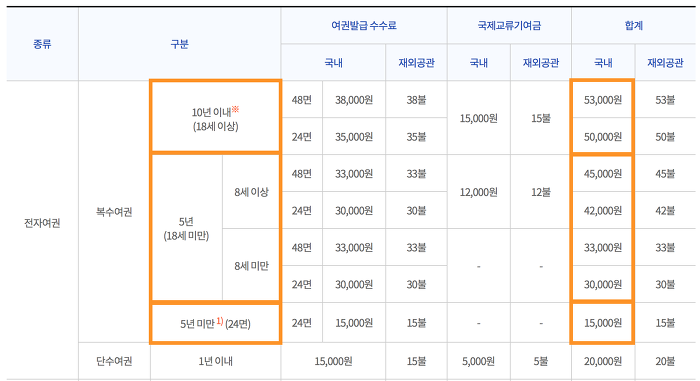The image size is (700, 381).
Task: Click '15불' contribution in 10년 이내 row
Action: point(541,118)
